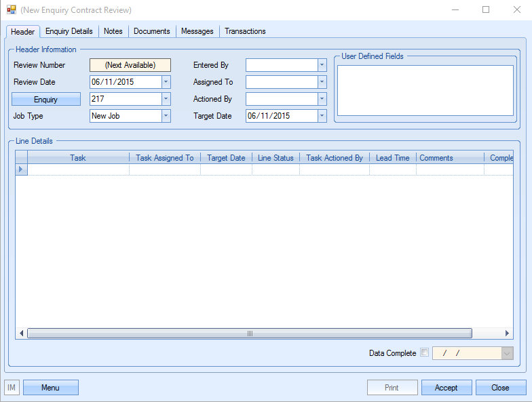Screen dimensions: 532x402
Task: Open the Menu button
Action: [x=50, y=388]
